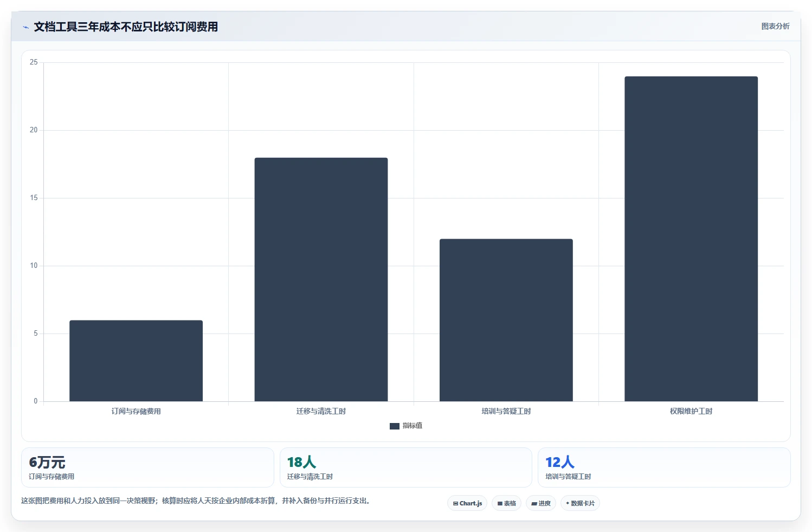Click the Chart.js tag chip

467,503
